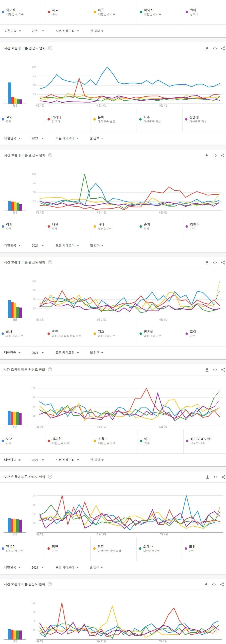Open the 대한민국 region dropdown under the 아이유 row

pos(13,31)
